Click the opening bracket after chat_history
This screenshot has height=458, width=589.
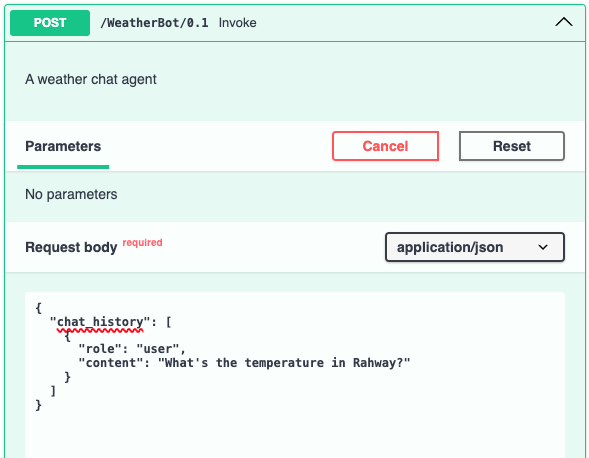168,322
